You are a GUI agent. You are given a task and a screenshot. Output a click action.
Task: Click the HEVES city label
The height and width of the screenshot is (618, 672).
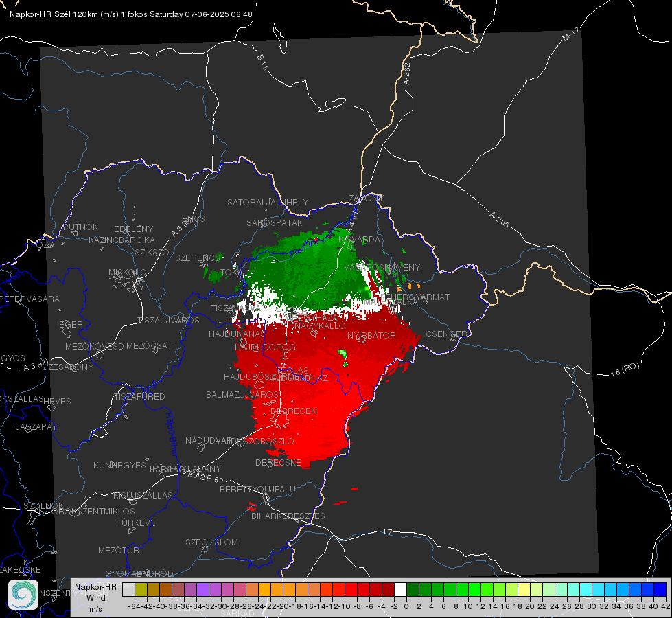57,402
